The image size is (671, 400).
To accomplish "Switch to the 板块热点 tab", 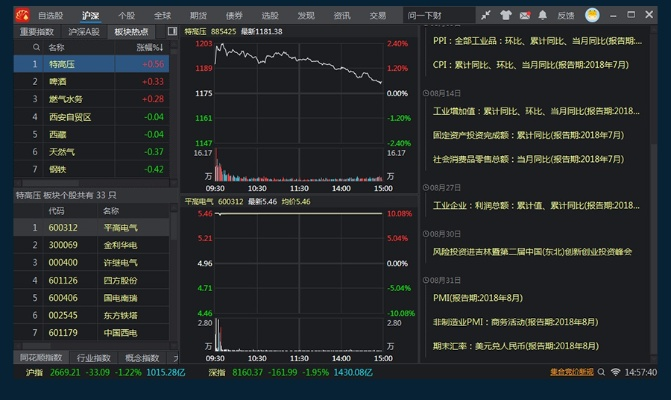I will 131,32.
